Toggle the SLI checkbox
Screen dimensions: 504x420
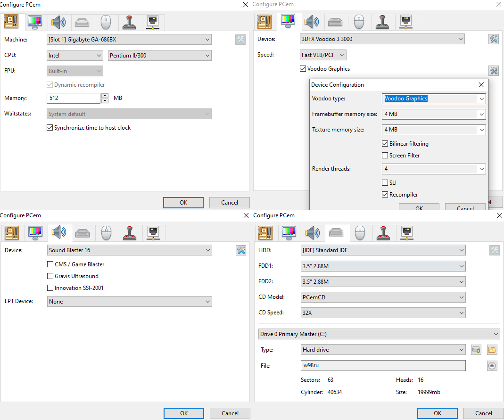(x=385, y=183)
